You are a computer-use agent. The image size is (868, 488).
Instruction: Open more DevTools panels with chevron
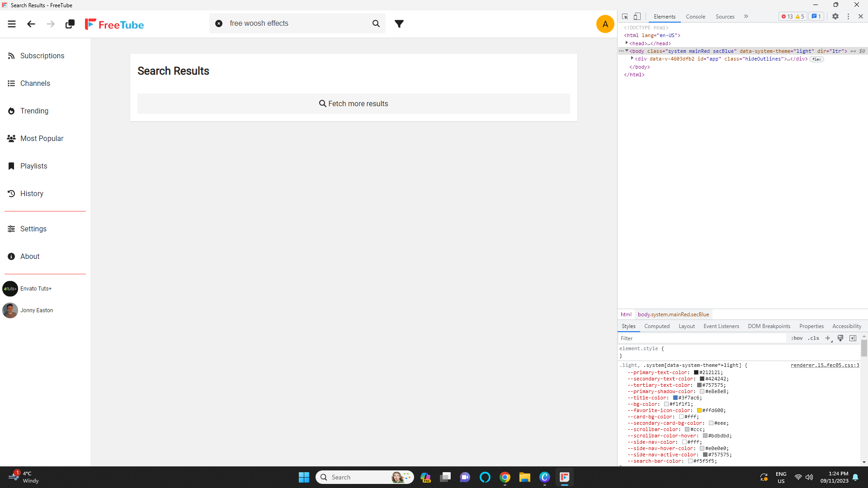pyautogui.click(x=746, y=16)
